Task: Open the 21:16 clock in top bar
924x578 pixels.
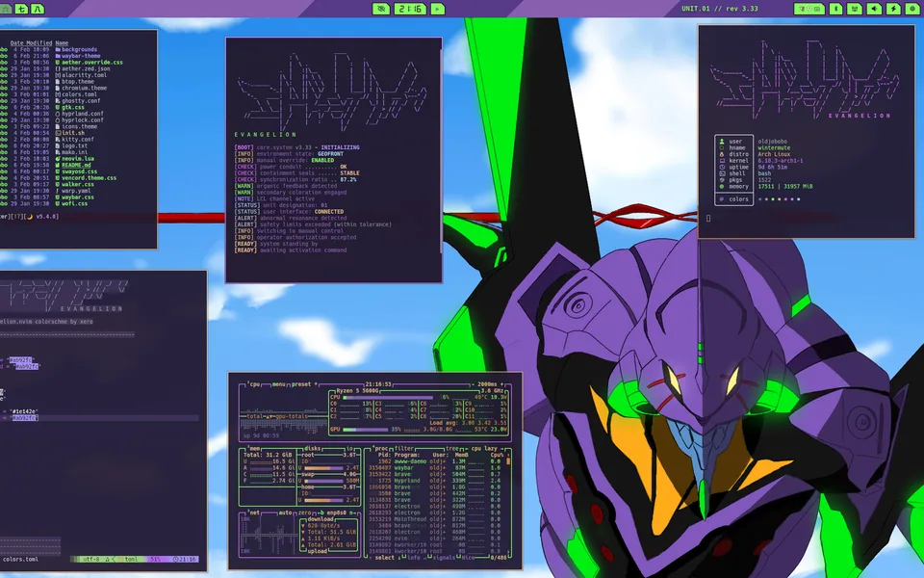Action: tap(410, 9)
